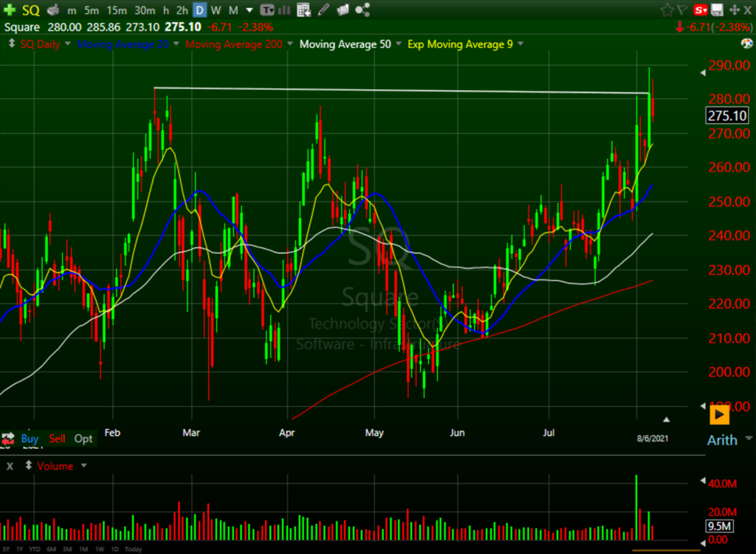Image resolution: width=756 pixels, height=554 pixels.
Task: Open the Volume indicator dropdown
Action: pyautogui.click(x=84, y=465)
